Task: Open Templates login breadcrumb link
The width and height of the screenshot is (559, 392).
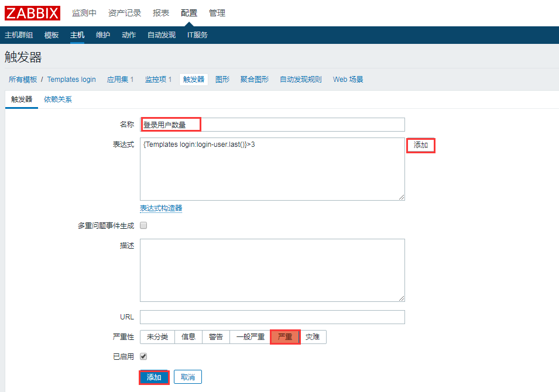Action: (71, 80)
